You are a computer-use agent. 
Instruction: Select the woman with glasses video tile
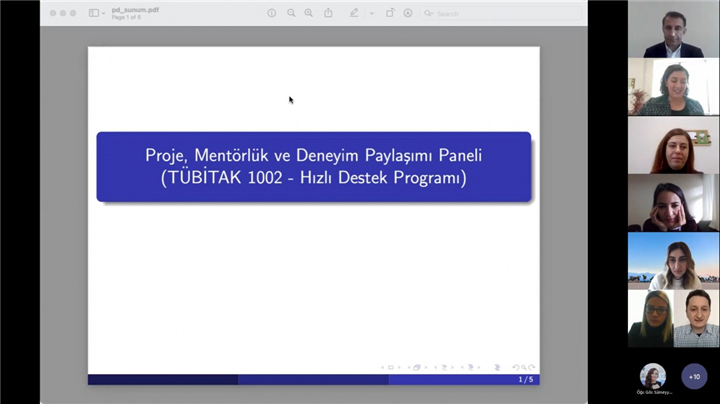(651, 319)
